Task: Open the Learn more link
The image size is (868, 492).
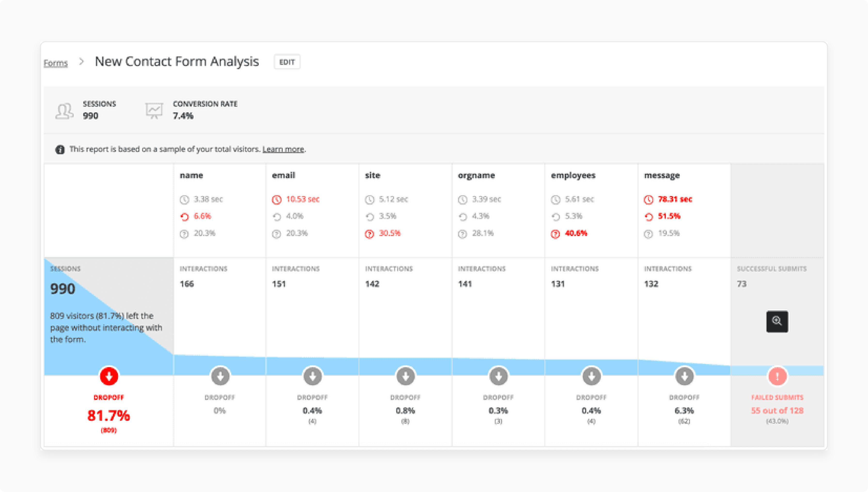Action: tap(283, 149)
